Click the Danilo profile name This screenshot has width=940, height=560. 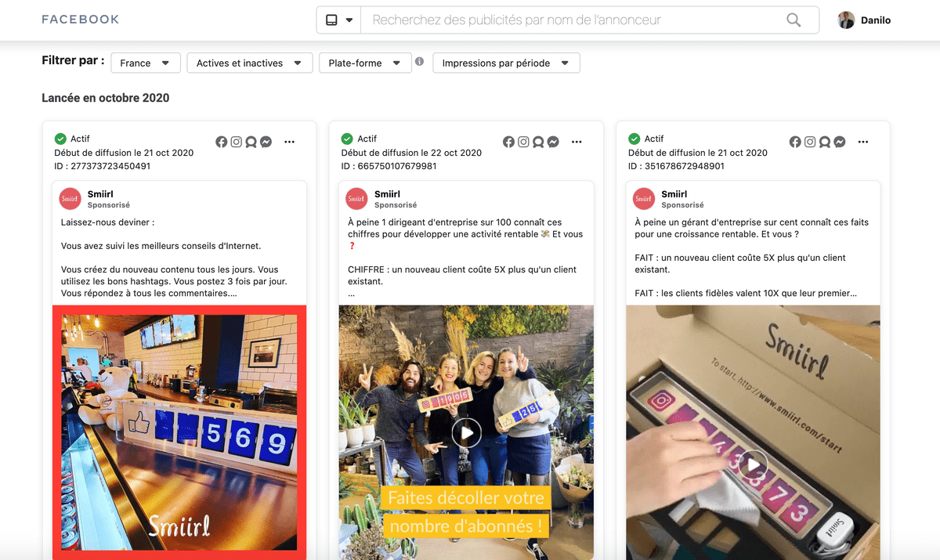tap(876, 20)
